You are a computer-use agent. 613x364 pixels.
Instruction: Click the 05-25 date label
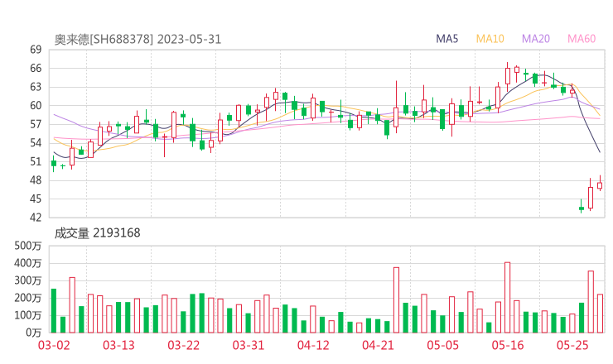572,346
